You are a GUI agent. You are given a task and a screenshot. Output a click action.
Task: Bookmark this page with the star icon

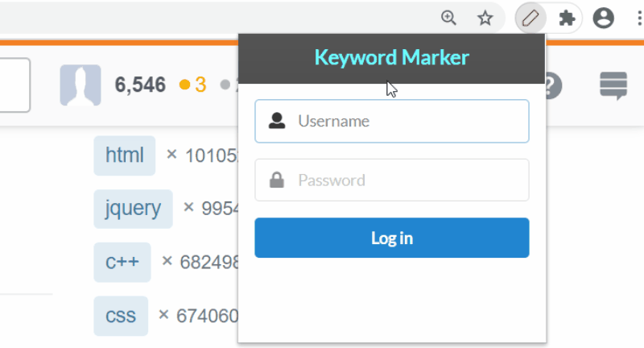[485, 18]
